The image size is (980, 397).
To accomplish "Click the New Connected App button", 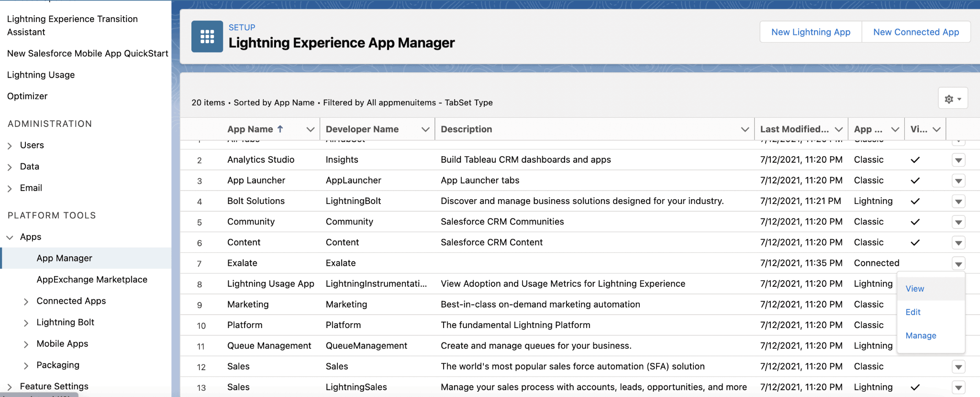I will click(x=916, y=32).
